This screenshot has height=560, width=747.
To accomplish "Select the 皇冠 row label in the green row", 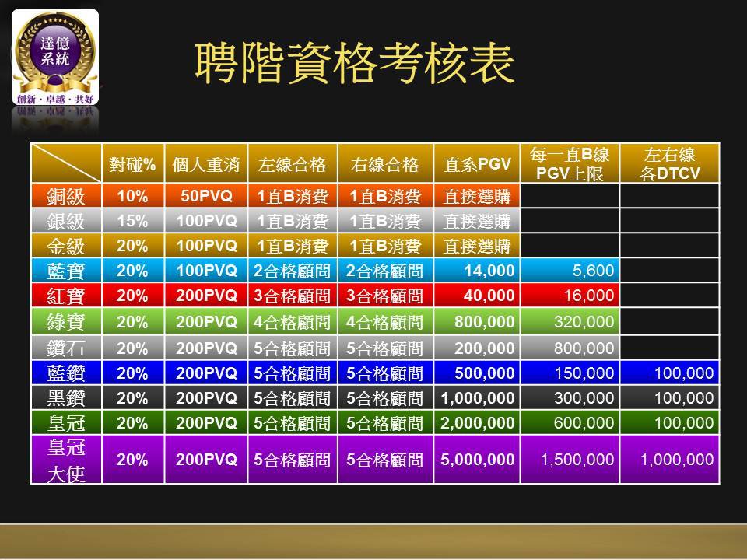I will [x=66, y=422].
